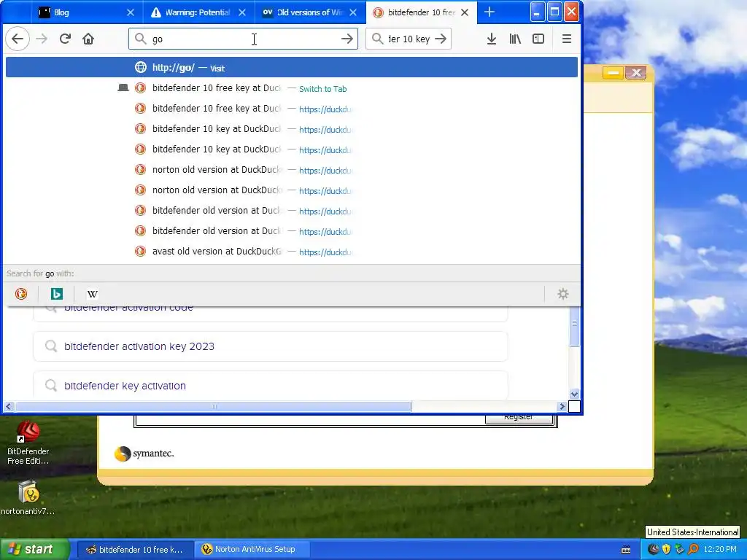Open search settings gear icon
Viewport: 747px width, 560px height.
pos(563,294)
